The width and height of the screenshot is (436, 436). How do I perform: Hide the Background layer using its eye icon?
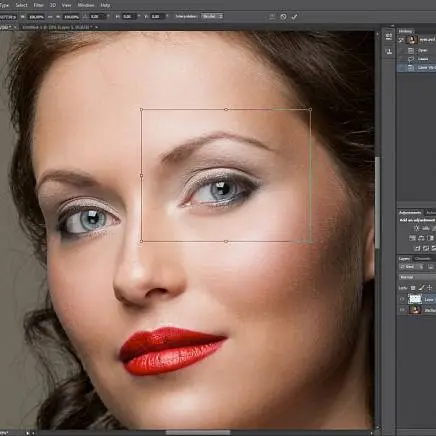tap(402, 310)
